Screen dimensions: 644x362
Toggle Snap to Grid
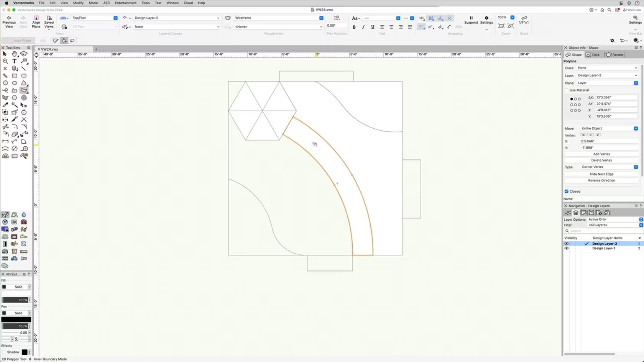[x=422, y=18]
